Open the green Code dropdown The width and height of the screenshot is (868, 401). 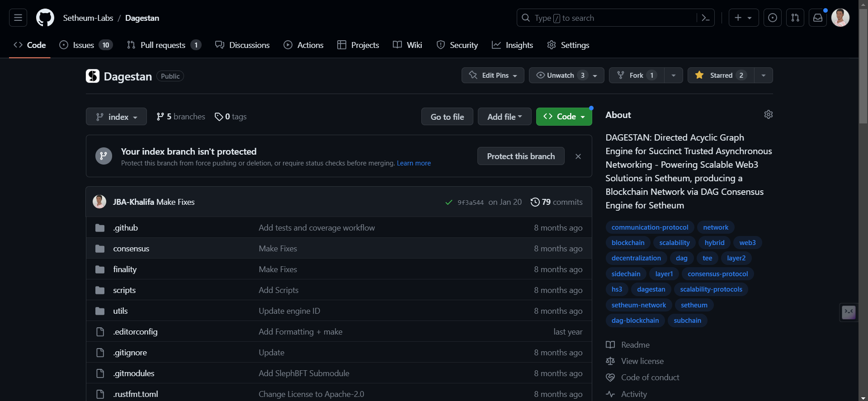[x=564, y=117]
